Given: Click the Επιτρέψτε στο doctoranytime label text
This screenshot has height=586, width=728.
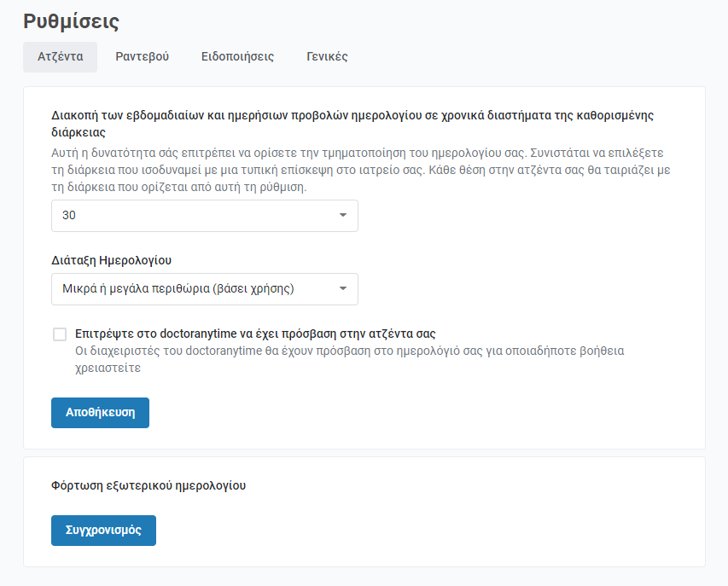Looking at the screenshot, I should click(255, 334).
